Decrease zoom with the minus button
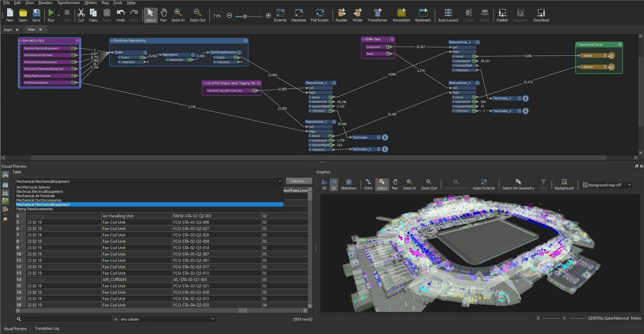This screenshot has width=644, height=334. coord(229,15)
